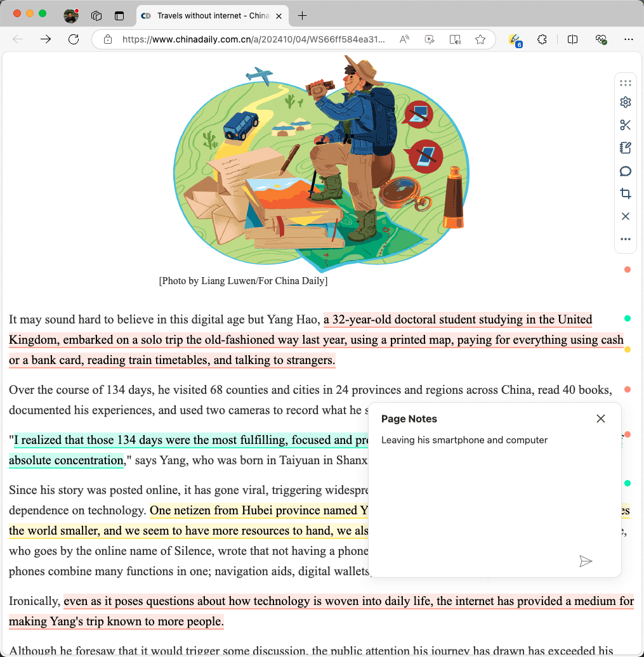Click the address bar URL field
644x657 pixels.
click(254, 39)
